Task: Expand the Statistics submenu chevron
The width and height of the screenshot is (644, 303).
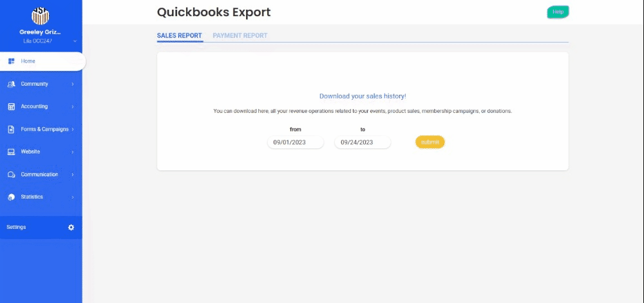Action: tap(72, 197)
